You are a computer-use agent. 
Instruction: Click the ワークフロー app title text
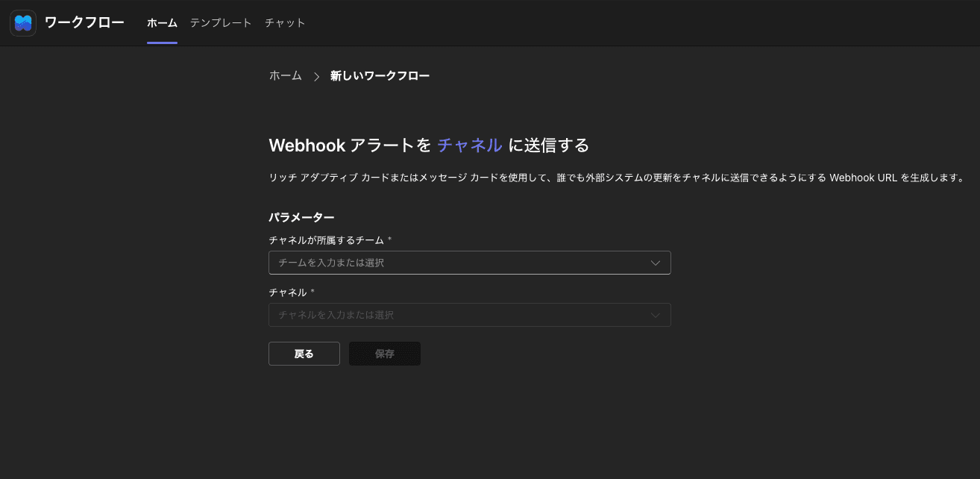pyautogui.click(x=84, y=23)
